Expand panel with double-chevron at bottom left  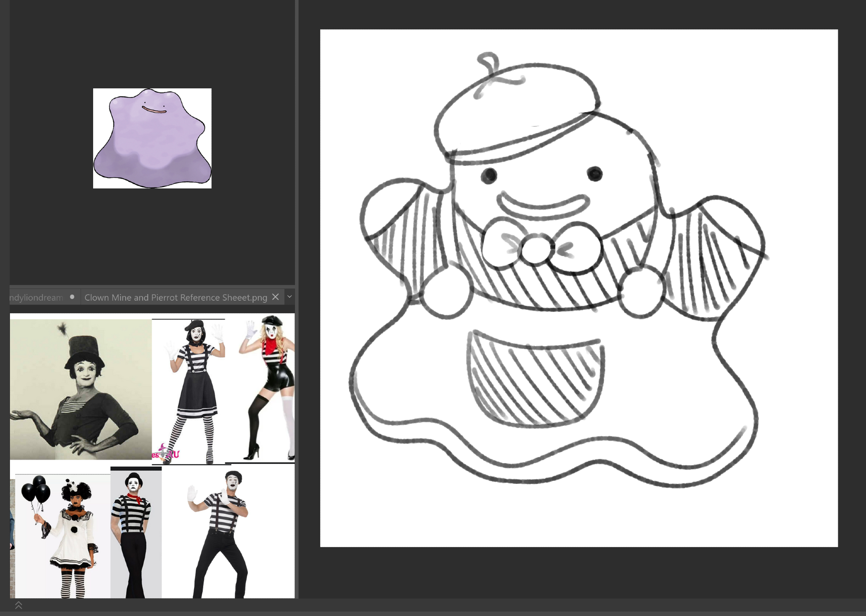19,605
